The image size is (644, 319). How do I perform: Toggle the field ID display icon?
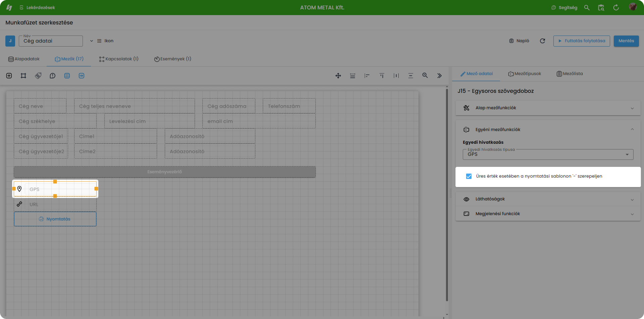[x=82, y=76]
